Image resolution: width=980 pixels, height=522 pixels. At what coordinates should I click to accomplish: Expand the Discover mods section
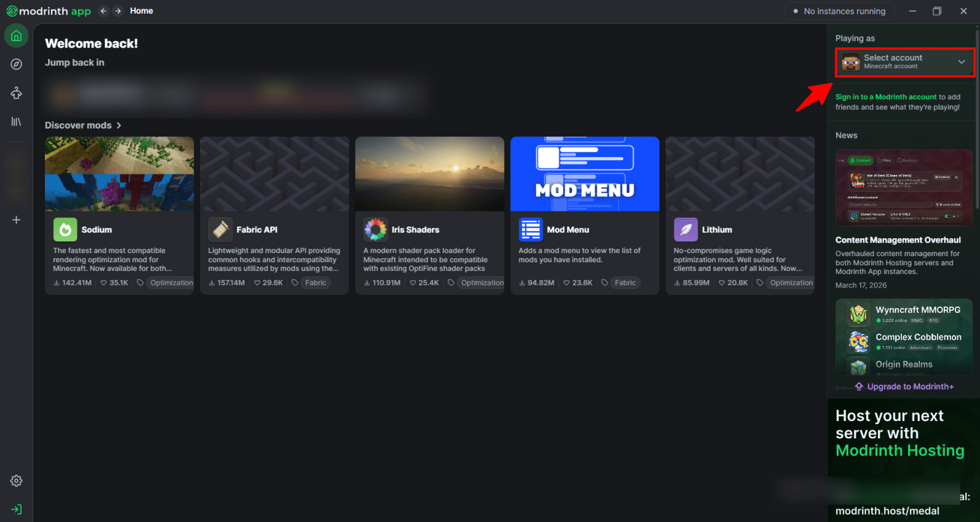pos(83,125)
